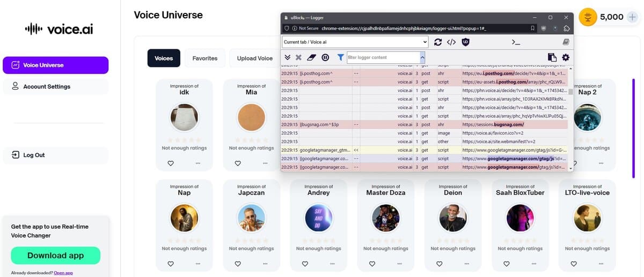Clear logger entries with the X icon

pyautogui.click(x=299, y=57)
